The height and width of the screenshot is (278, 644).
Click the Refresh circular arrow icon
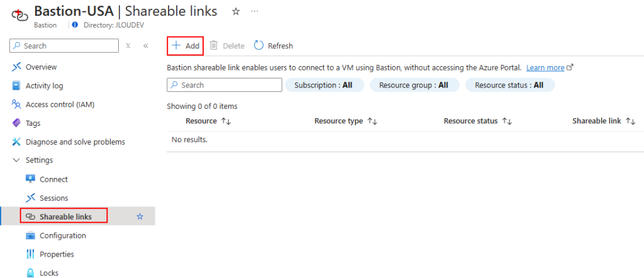point(258,45)
